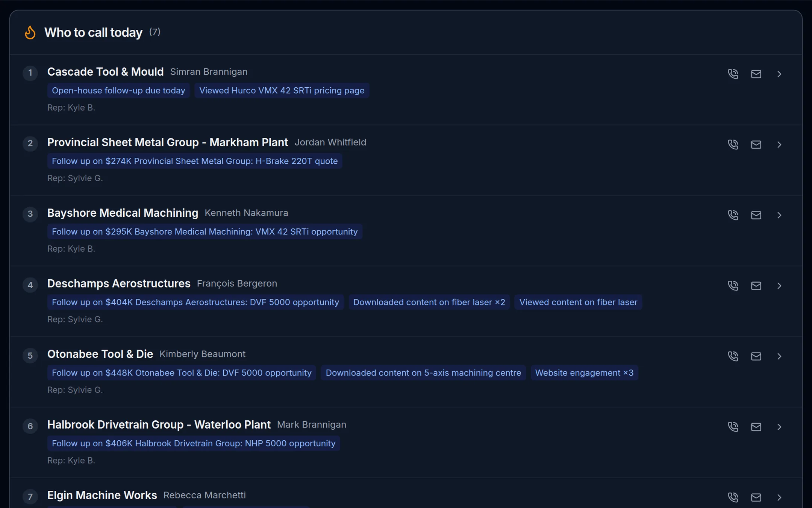This screenshot has height=508, width=812.
Task: Email Otonabee Tool & Die
Action: click(x=756, y=356)
